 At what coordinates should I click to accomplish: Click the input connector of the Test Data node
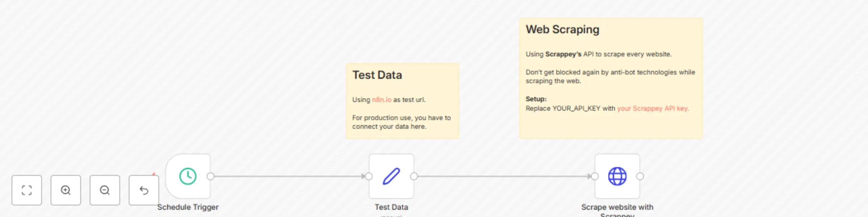pos(369,176)
